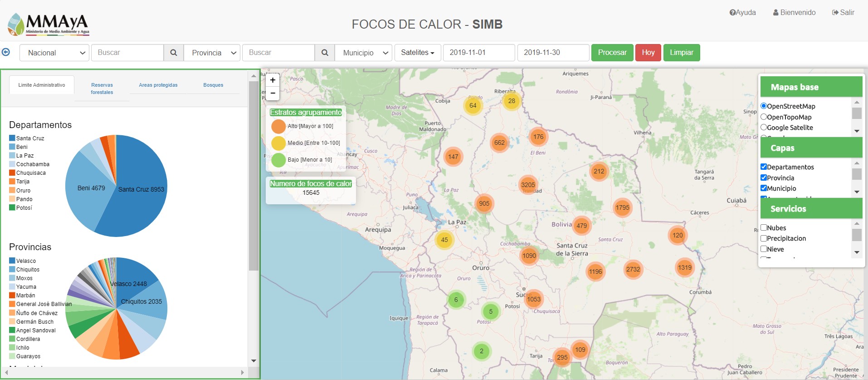Open the Satelites dropdown menu
Screen dimensions: 868x380
[417, 53]
